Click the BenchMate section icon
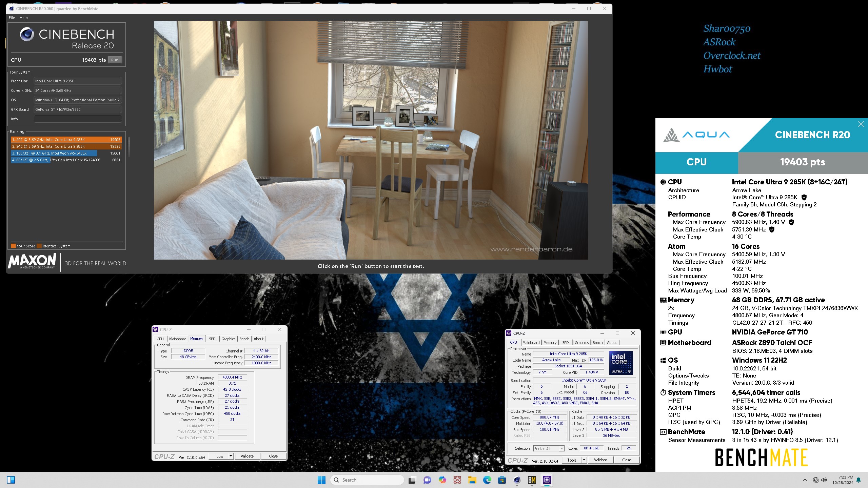This screenshot has height=488, width=868. pos(663,432)
